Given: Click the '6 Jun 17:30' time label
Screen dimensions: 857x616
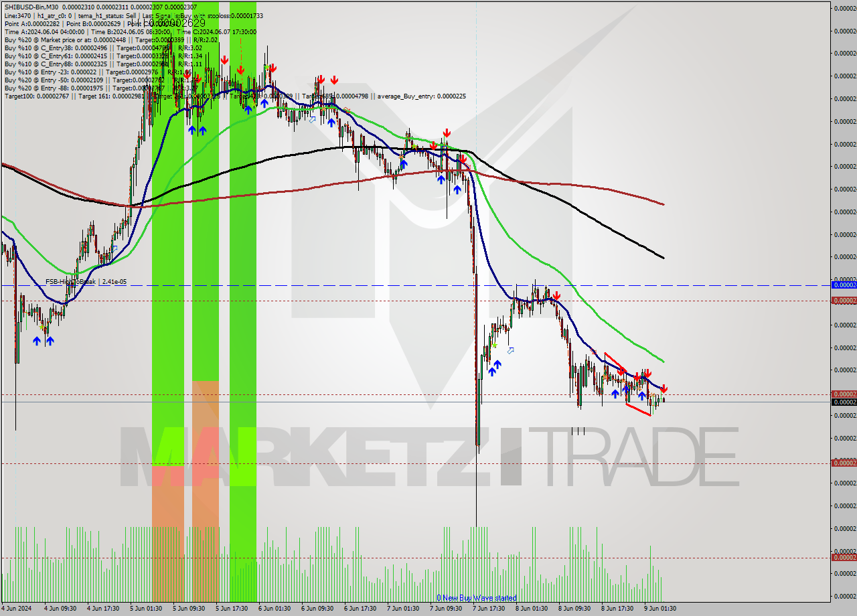Looking at the screenshot, I should coord(360,609).
